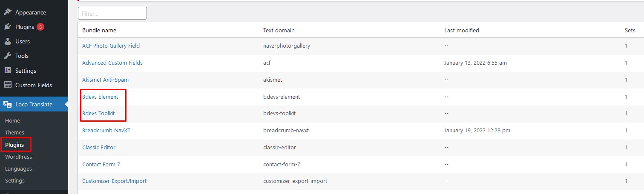Go to the WordPress submenu item

[18, 157]
